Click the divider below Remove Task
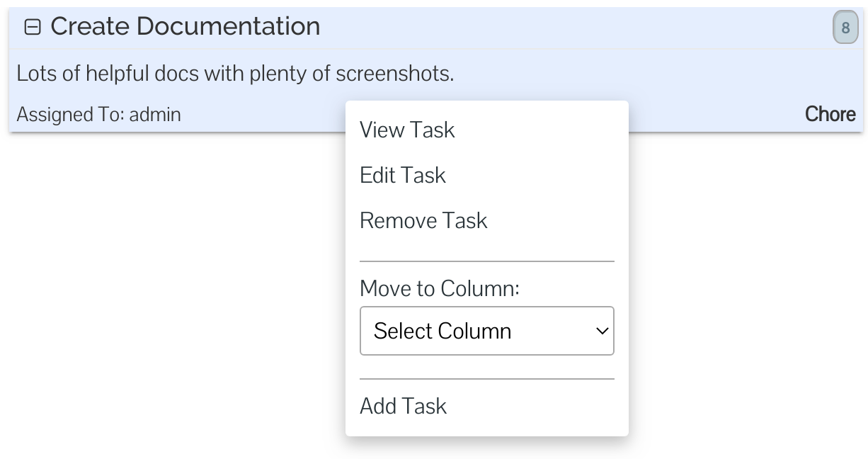The height and width of the screenshot is (459, 868). [x=487, y=261]
